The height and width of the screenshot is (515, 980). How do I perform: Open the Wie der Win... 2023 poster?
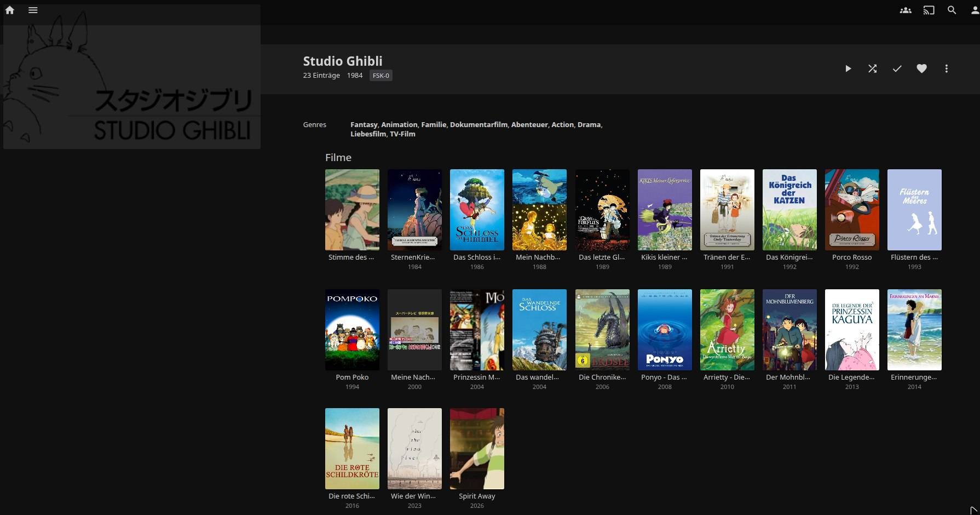pyautogui.click(x=414, y=449)
